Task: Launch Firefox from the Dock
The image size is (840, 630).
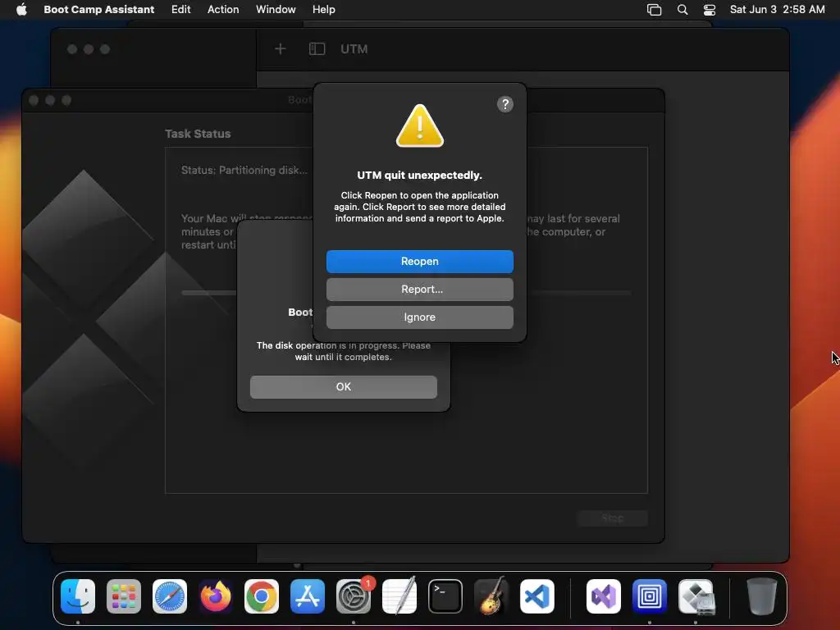Action: (216, 596)
